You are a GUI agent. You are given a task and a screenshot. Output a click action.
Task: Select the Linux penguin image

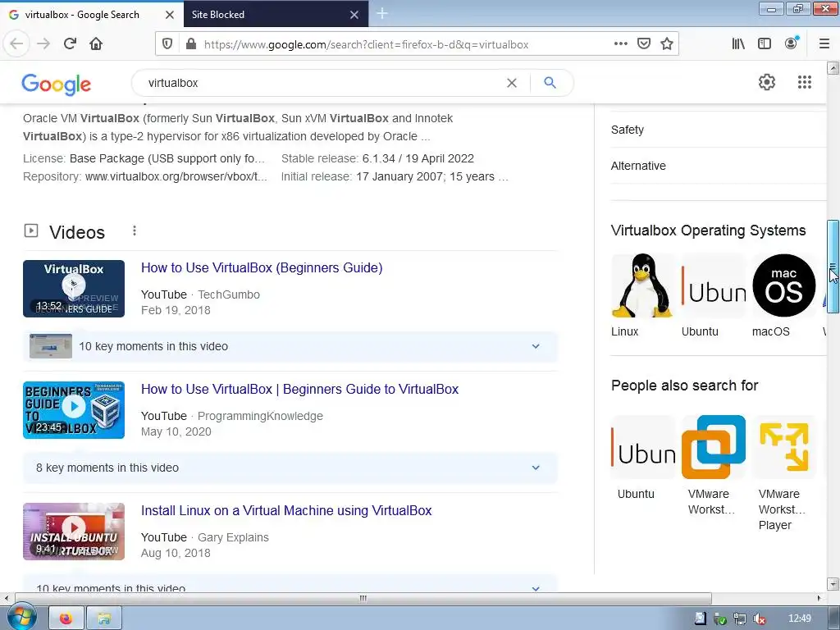[642, 286]
